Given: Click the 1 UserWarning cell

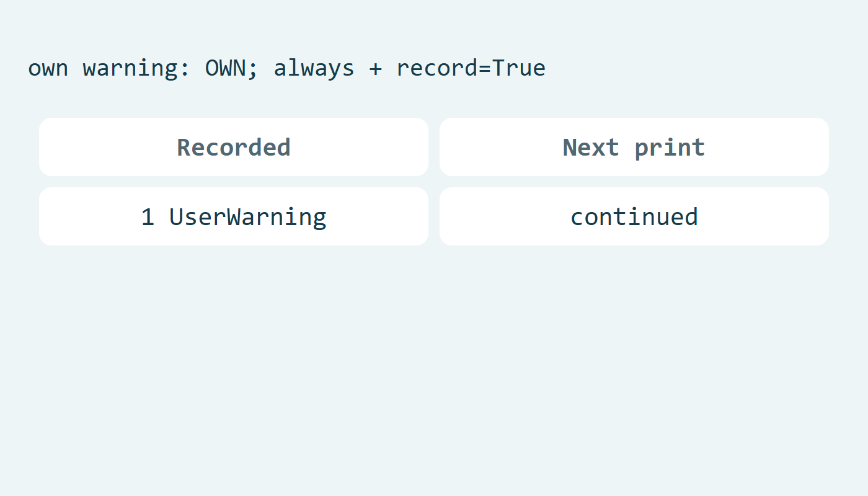Looking at the screenshot, I should point(234,216).
